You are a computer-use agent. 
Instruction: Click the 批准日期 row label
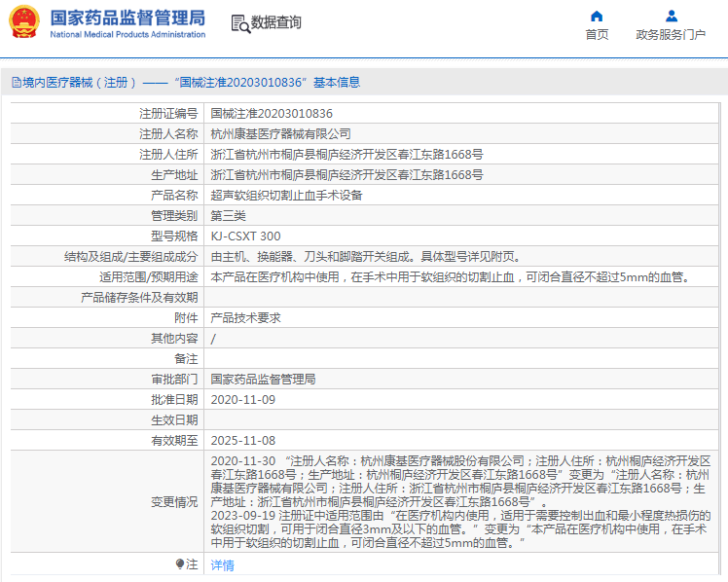(174, 400)
